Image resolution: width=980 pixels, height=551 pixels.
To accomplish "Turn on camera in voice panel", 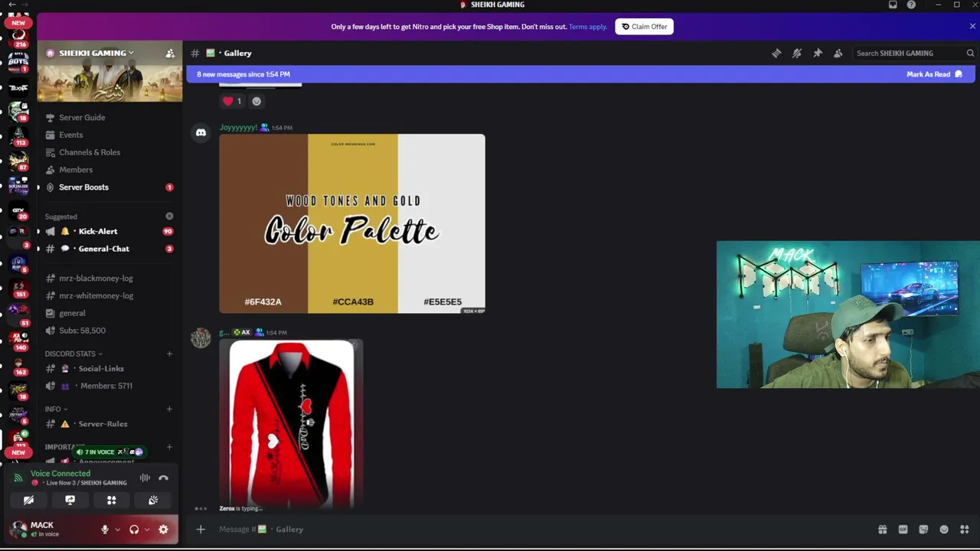I will [28, 500].
